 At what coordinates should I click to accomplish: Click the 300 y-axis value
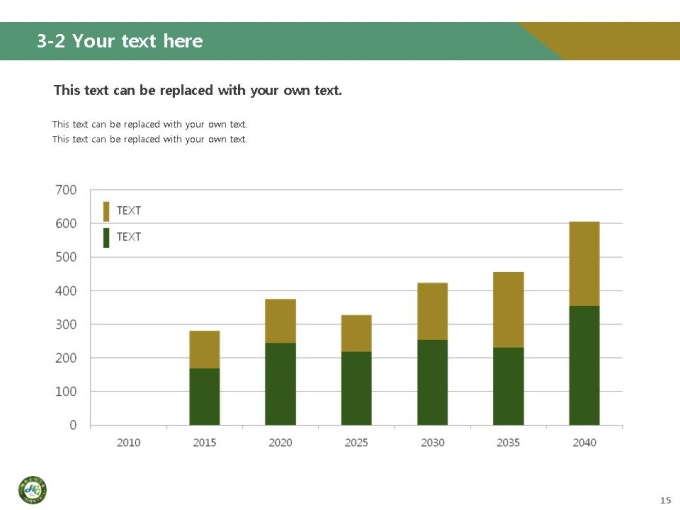[66, 324]
